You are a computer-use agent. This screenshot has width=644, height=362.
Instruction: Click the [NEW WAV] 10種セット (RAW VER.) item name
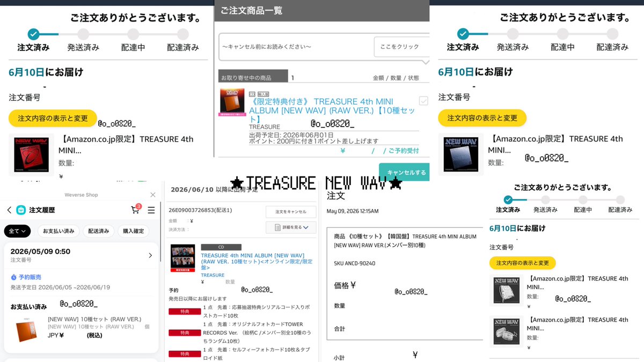[94, 319]
